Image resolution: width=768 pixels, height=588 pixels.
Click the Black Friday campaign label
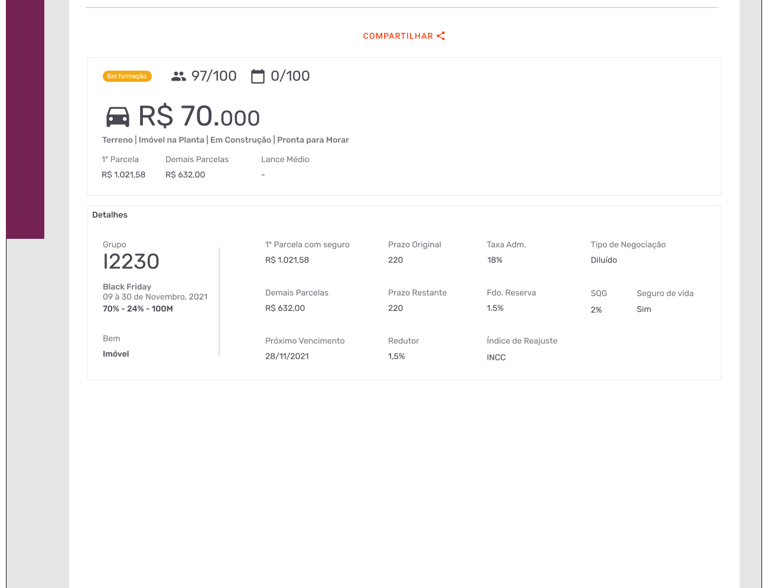pos(127,287)
